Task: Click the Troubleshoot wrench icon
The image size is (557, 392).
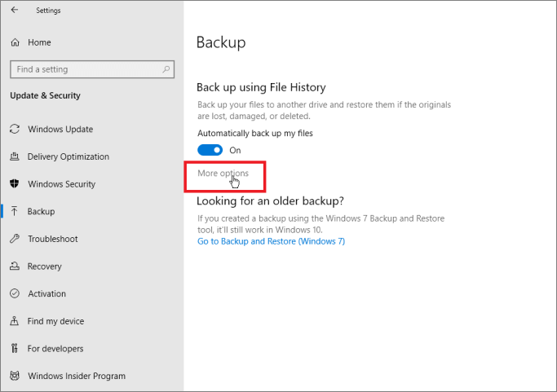Action: (x=15, y=239)
